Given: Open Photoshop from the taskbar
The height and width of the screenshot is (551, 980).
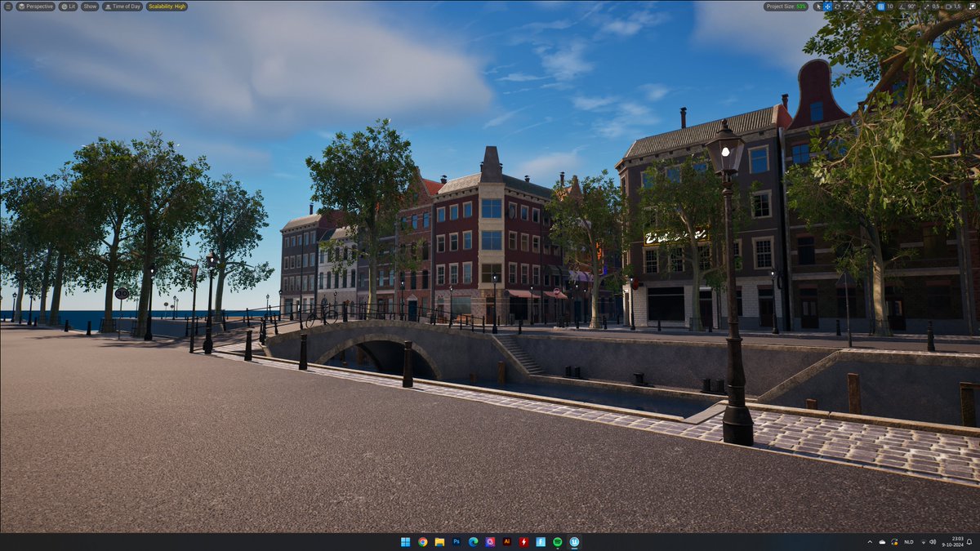Looking at the screenshot, I should tap(457, 542).
